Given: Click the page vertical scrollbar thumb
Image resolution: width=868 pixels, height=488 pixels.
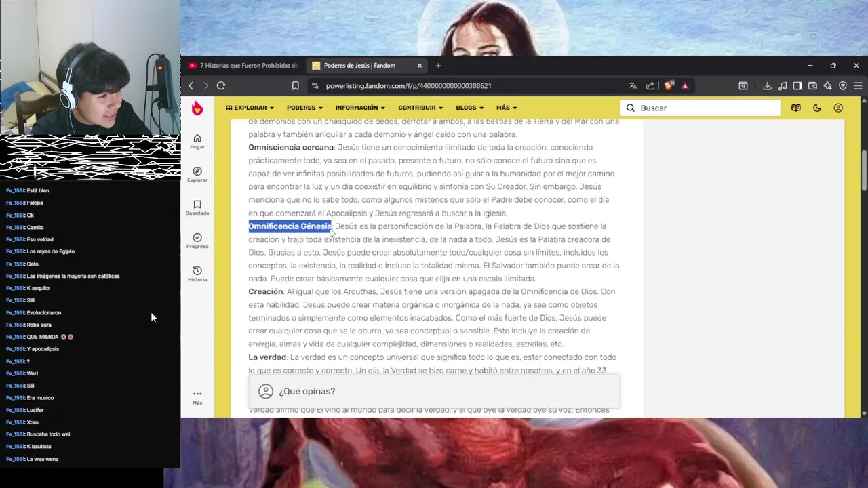Looking at the screenshot, I should [864, 169].
